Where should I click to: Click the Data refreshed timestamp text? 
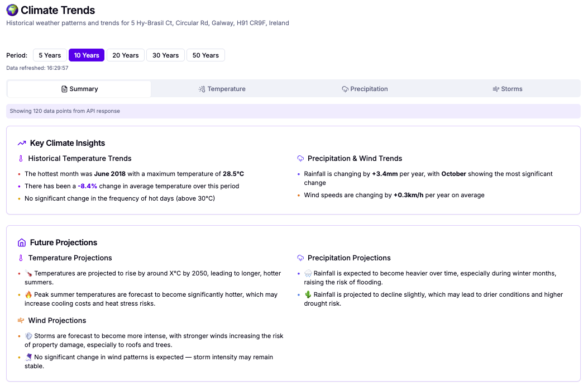[x=37, y=68]
